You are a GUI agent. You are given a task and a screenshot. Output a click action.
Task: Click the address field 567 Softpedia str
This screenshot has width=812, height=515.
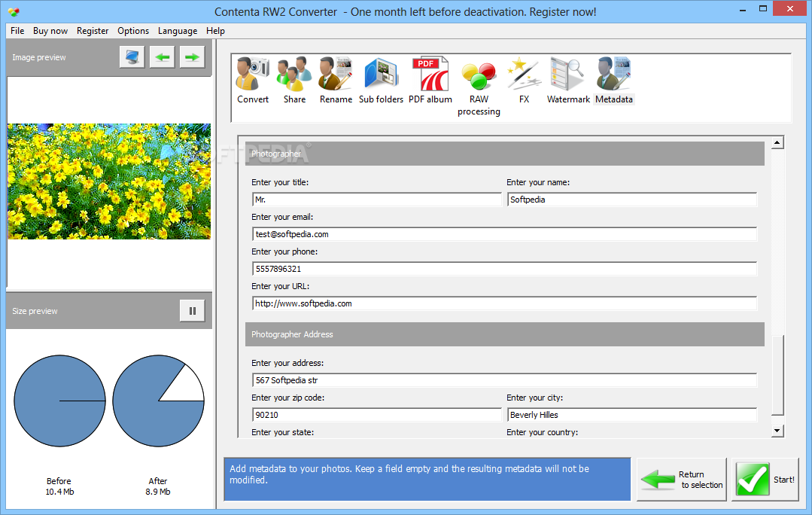504,380
